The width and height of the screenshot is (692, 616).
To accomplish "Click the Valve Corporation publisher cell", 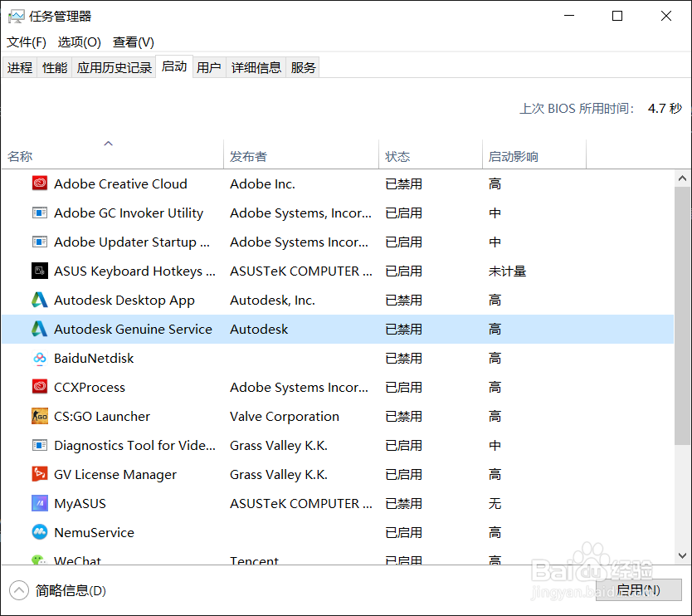I will tap(285, 417).
